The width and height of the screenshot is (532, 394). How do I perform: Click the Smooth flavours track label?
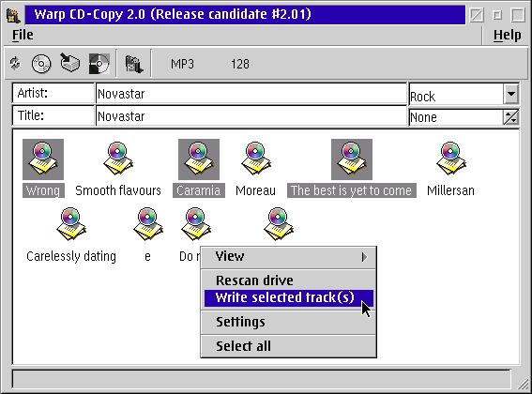pos(118,190)
